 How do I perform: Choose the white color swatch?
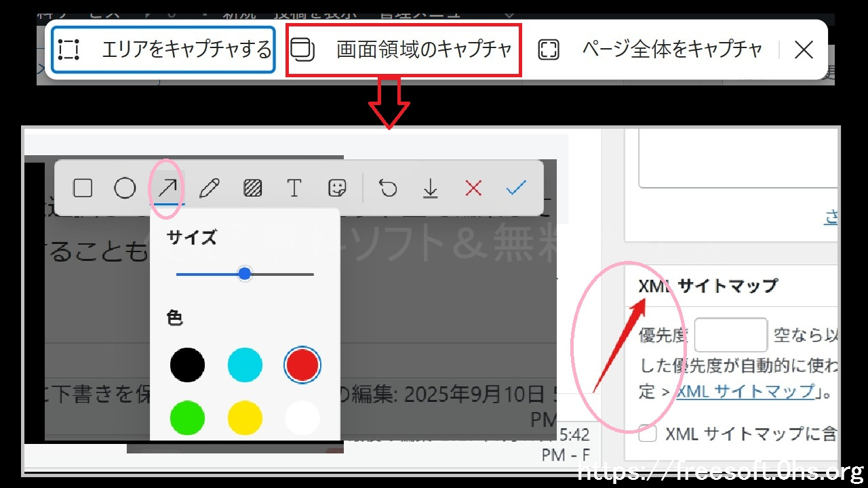302,418
